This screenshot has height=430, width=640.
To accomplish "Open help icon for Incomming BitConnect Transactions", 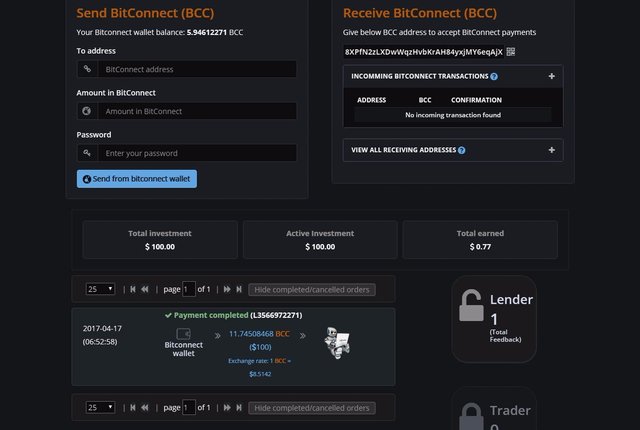I will (494, 76).
